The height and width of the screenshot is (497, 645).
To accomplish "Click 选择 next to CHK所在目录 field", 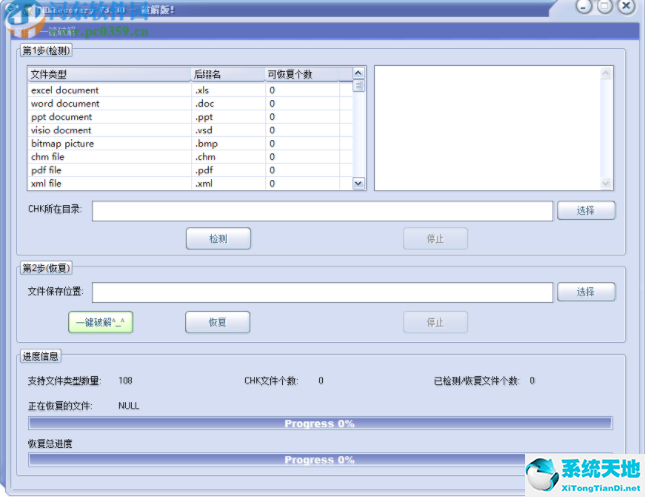I will [586, 211].
